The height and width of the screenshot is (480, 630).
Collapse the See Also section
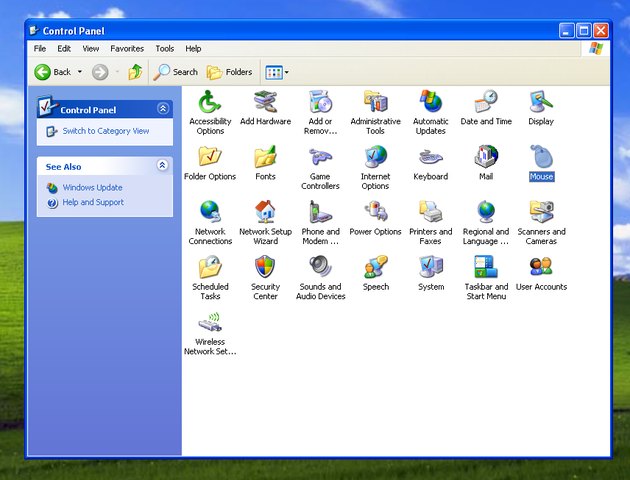162,165
